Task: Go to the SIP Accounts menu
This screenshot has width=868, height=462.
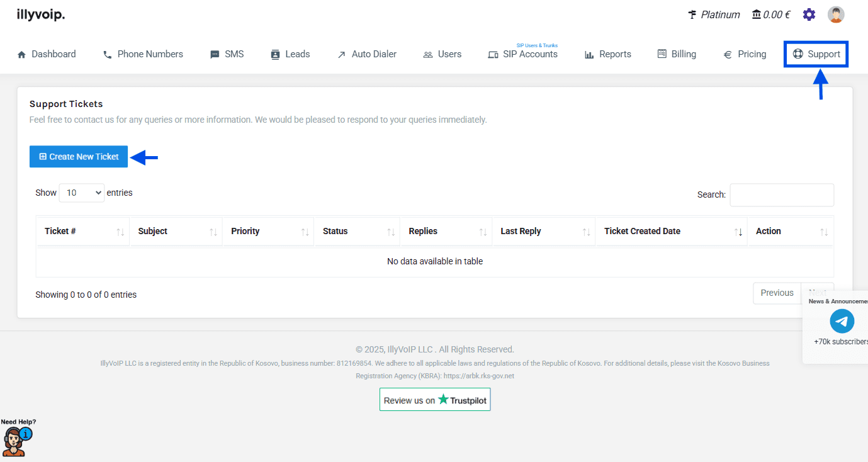Action: pyautogui.click(x=522, y=54)
